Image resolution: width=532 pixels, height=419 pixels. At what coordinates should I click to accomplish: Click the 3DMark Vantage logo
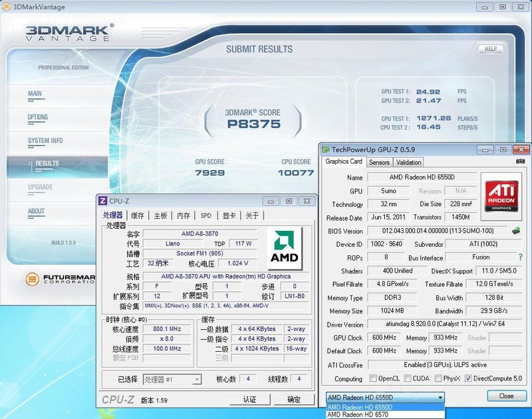click(70, 33)
